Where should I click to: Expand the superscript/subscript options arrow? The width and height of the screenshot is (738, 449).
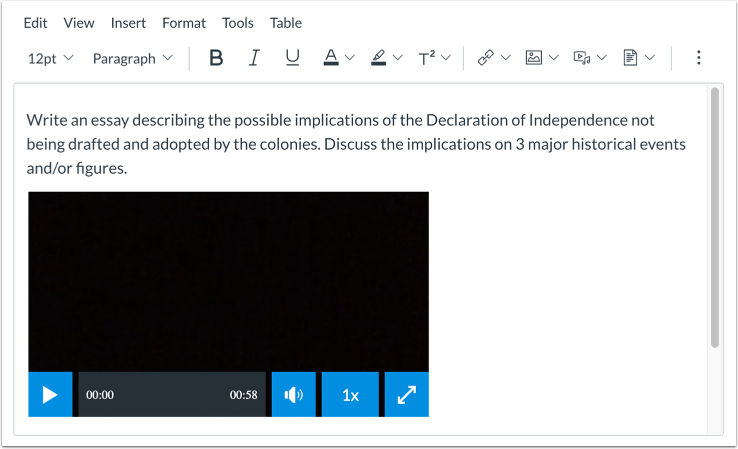446,58
